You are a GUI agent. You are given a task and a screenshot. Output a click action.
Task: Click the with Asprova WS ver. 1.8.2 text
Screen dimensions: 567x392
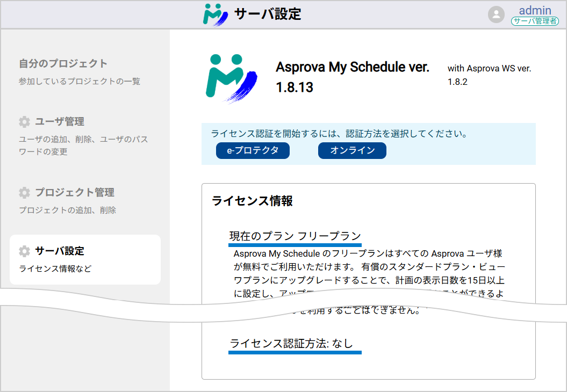(489, 75)
